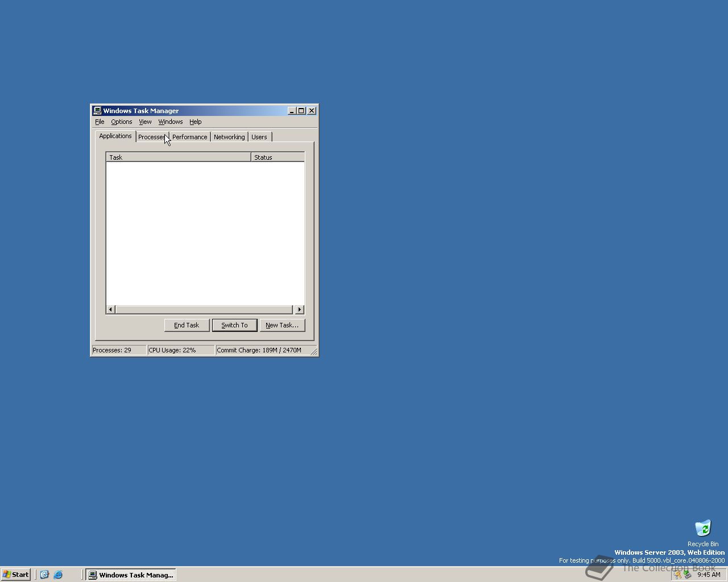Image resolution: width=728 pixels, height=582 pixels.
Task: Open the Options menu
Action: 122,122
